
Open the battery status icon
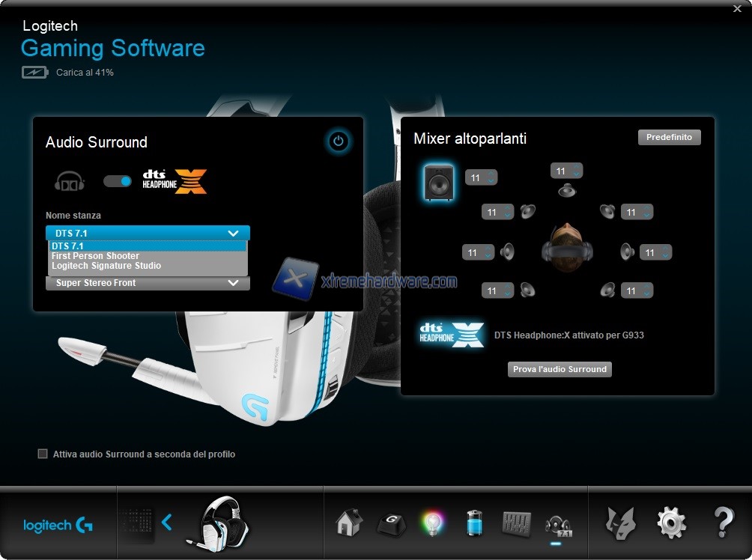(475, 523)
